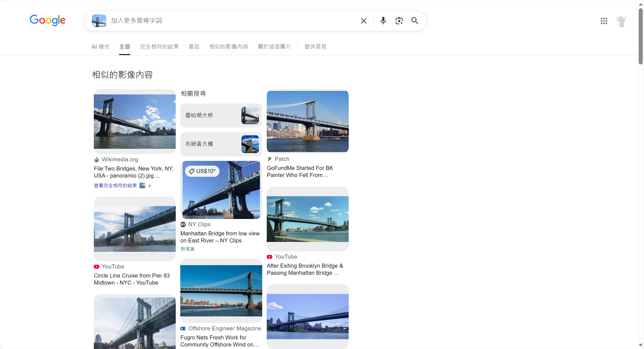
Task: Click the magnifier search button
Action: tap(415, 21)
